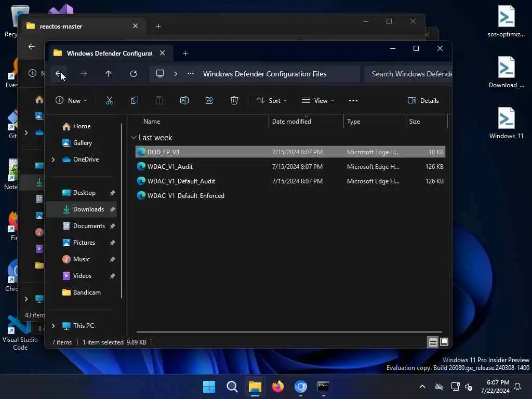The height and width of the screenshot is (399, 532).
Task: Select the WDAC_V1_Audit file
Action: pos(290,167)
